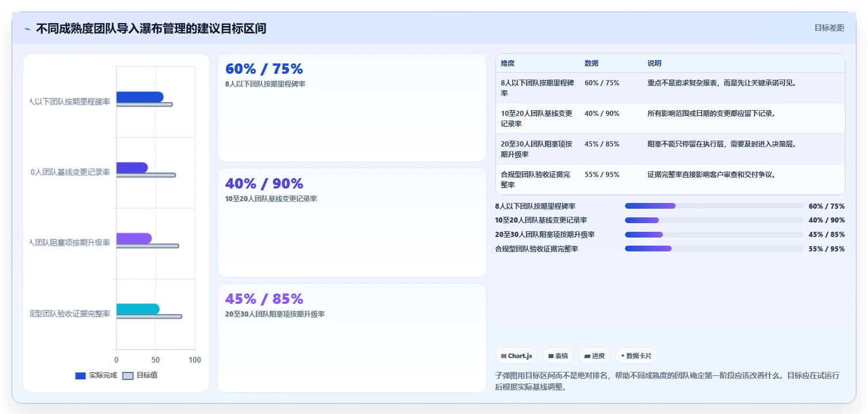868x414 pixels.
Task: Select the 进度 tag chip
Action: coord(595,356)
